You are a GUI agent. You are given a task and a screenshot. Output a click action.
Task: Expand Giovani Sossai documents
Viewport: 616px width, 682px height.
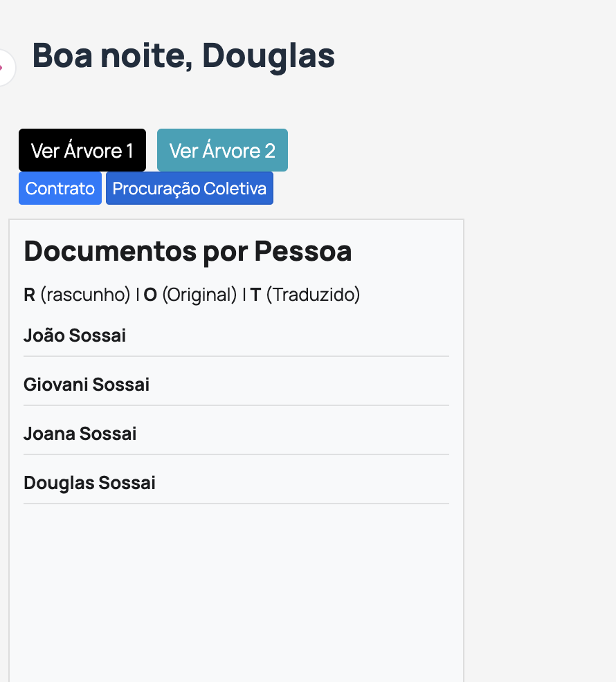pos(87,385)
